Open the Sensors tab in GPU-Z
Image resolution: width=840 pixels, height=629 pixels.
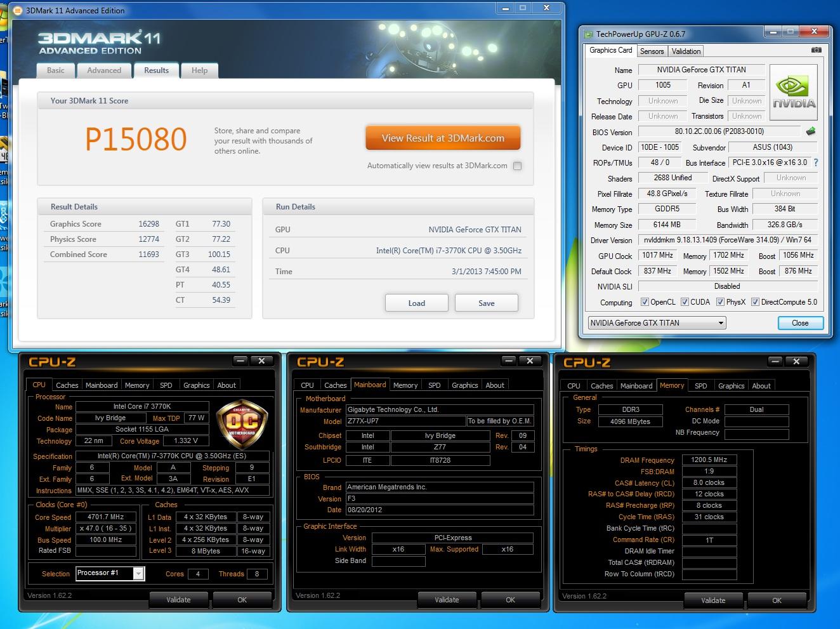[652, 51]
